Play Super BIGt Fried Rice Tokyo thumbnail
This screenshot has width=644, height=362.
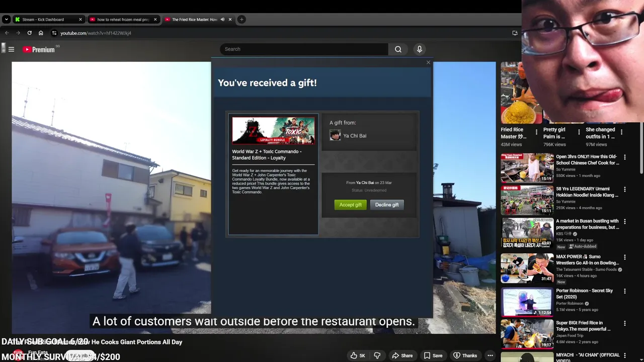[x=527, y=334]
